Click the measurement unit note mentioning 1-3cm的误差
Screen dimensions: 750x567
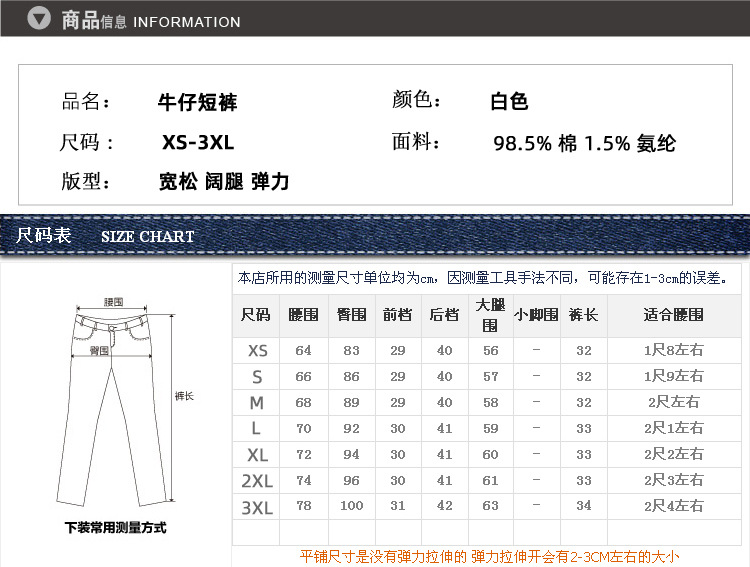coord(483,278)
